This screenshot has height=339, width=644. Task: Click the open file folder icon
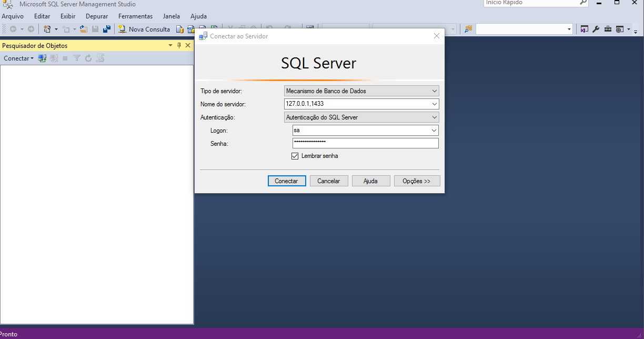click(84, 29)
